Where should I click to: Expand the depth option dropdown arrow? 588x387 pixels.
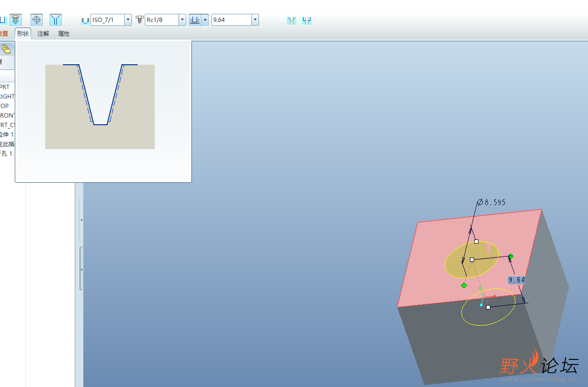pyautogui.click(x=205, y=20)
